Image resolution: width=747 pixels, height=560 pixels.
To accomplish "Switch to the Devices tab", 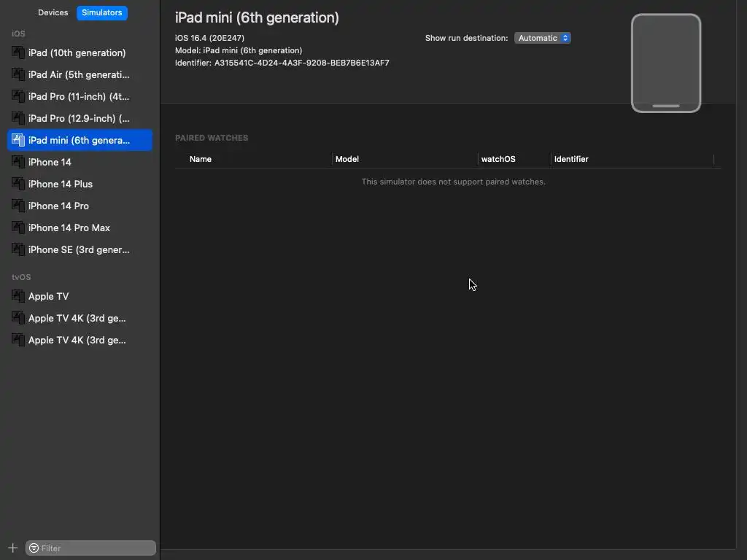I will (53, 12).
